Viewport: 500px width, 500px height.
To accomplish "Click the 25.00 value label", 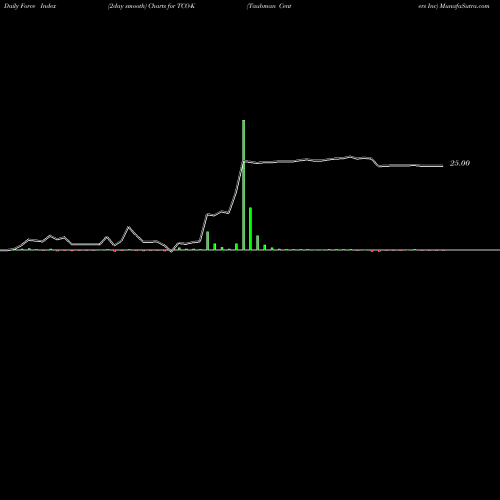I will click(x=460, y=163).
